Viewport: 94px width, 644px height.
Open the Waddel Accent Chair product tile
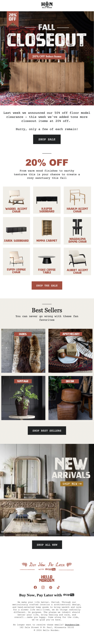coord(17,200)
